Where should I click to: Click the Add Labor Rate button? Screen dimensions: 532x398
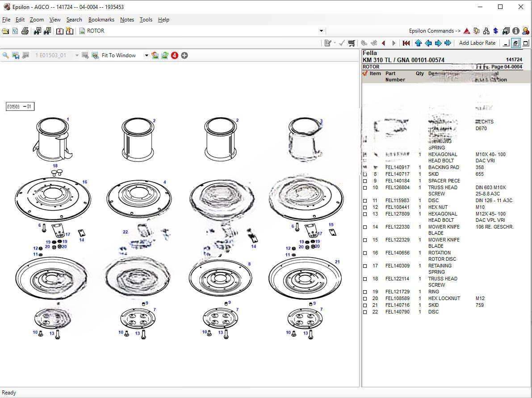pos(477,43)
